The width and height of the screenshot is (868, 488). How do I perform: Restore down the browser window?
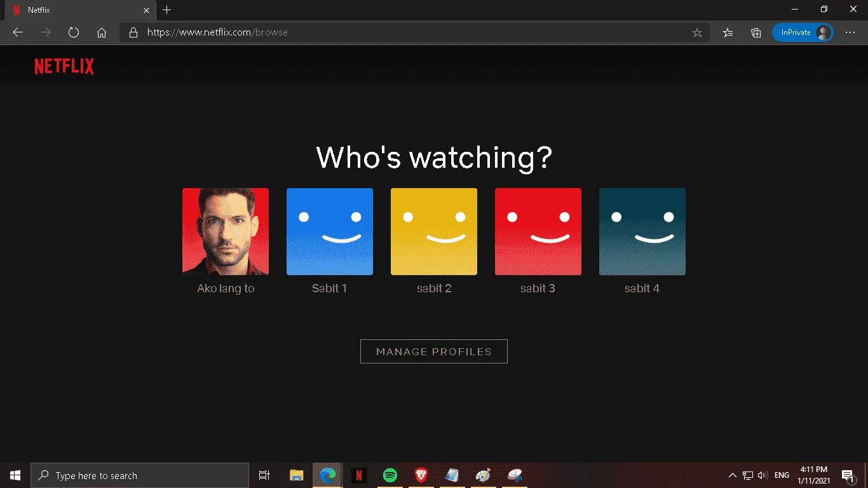point(824,10)
